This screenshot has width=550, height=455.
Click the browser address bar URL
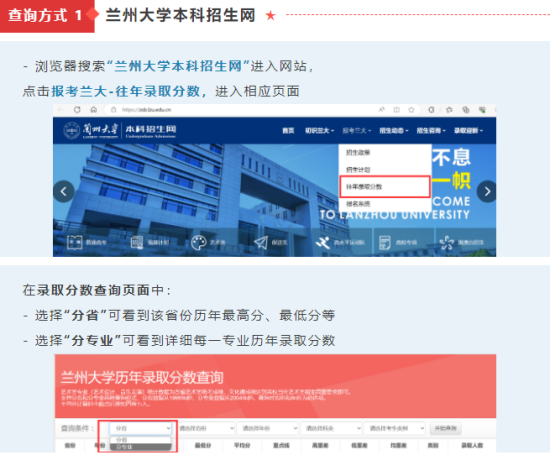(147, 110)
